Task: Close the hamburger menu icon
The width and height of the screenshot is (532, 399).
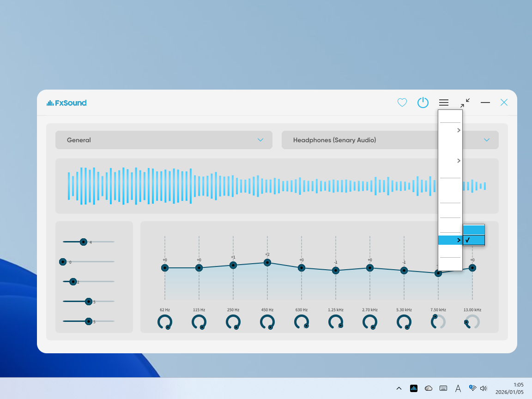Action: (x=444, y=103)
